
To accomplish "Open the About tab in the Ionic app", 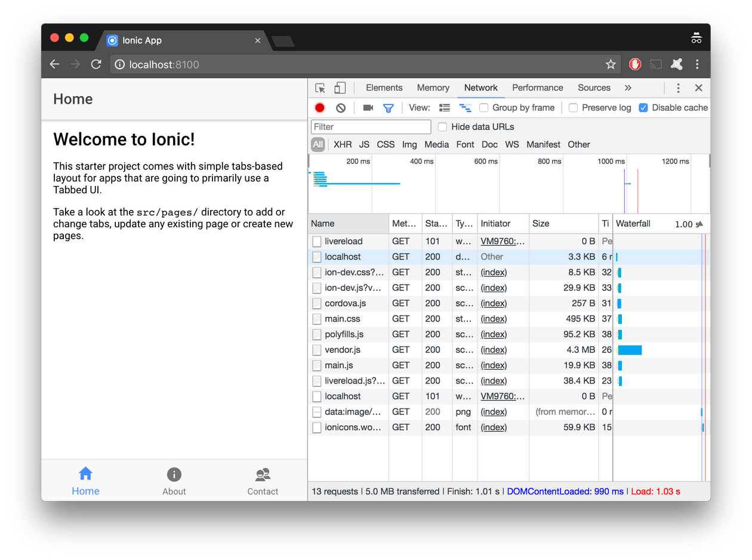I will pos(174,482).
